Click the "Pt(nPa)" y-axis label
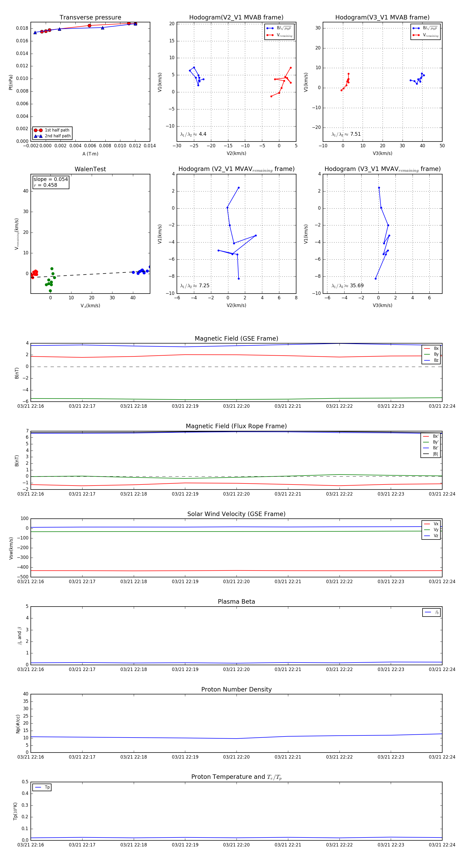473x868 pixels. pyautogui.click(x=11, y=82)
